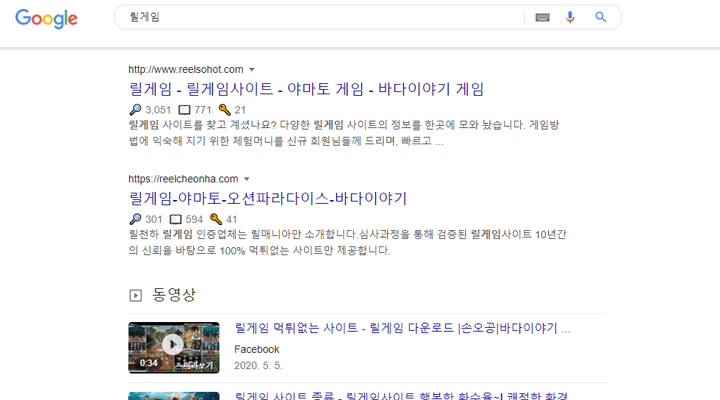Click the https://reelcheonha.com URL text
This screenshot has width=720, height=400.
(183, 179)
